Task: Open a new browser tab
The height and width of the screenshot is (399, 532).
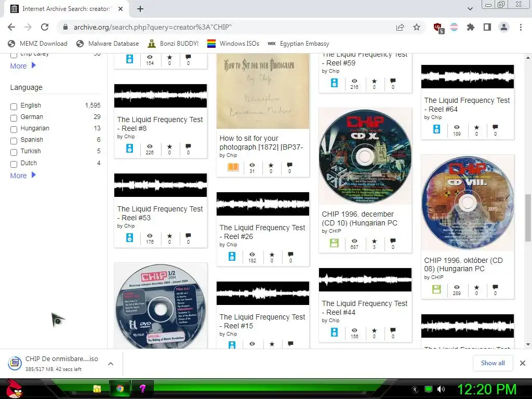Action: 140,9
